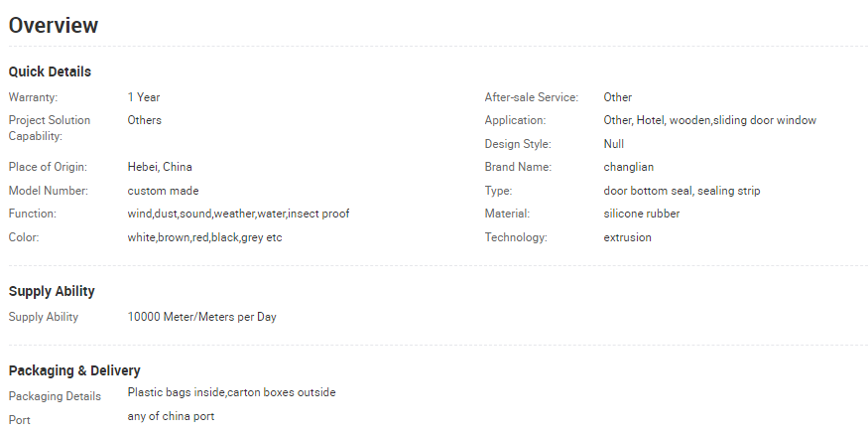
Task: Click the '10000 Meter/Meters per Day' text
Action: click(201, 317)
